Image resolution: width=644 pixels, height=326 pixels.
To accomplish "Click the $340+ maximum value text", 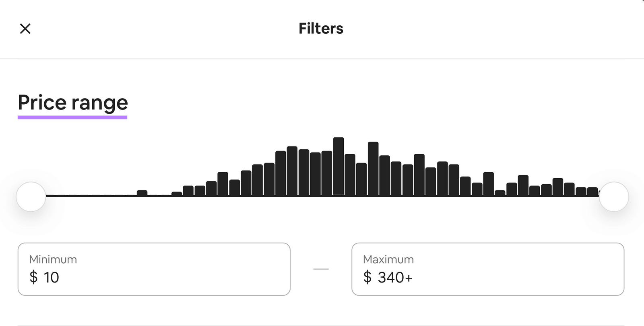I will [396, 278].
